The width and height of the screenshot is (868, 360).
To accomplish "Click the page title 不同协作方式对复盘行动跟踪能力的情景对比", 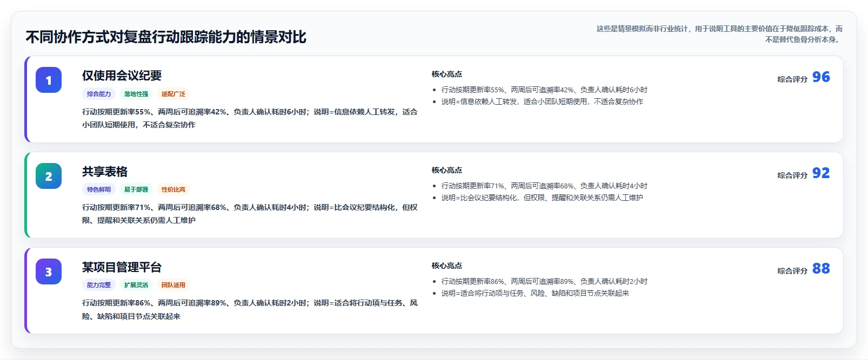I will (166, 37).
